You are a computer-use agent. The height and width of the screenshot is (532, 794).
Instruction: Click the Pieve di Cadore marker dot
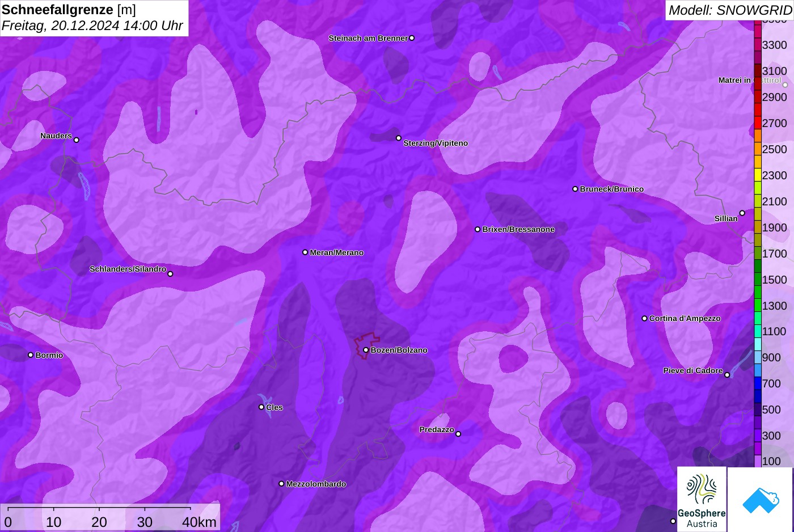pos(727,375)
